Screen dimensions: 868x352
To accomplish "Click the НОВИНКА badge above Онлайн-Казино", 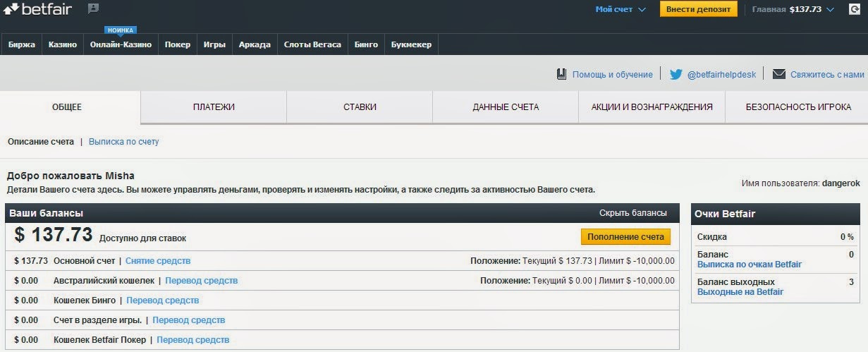I will [120, 30].
